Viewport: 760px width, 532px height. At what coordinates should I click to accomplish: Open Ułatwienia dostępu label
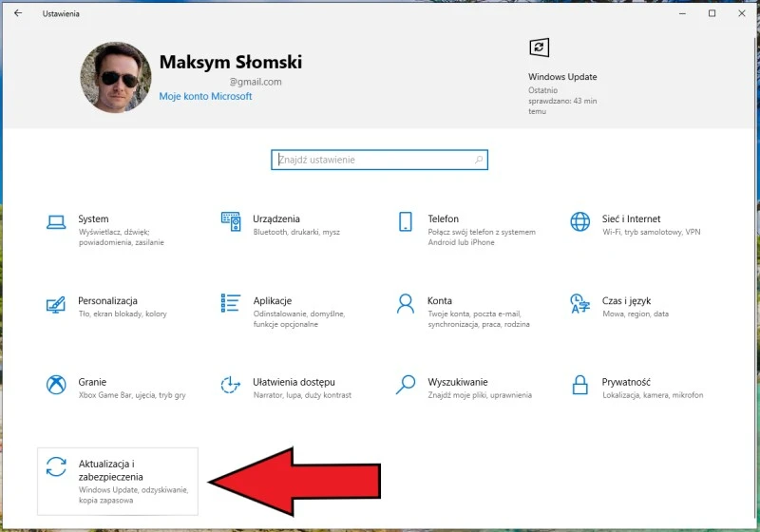click(x=294, y=382)
